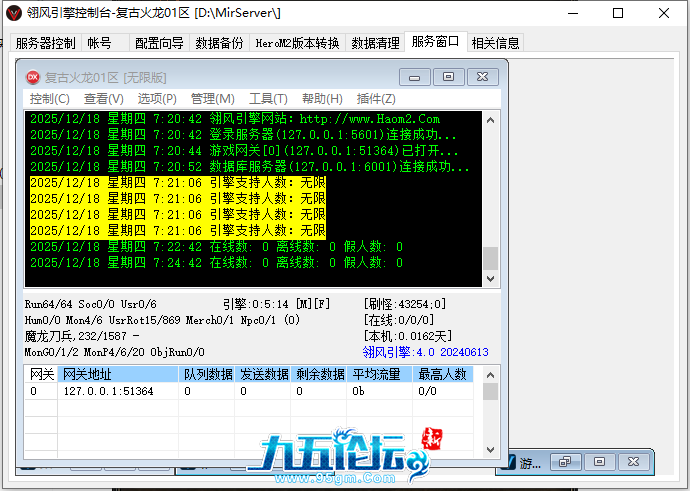Click the DX icon of inner window
Screen dimensions: 690x491
point(32,77)
